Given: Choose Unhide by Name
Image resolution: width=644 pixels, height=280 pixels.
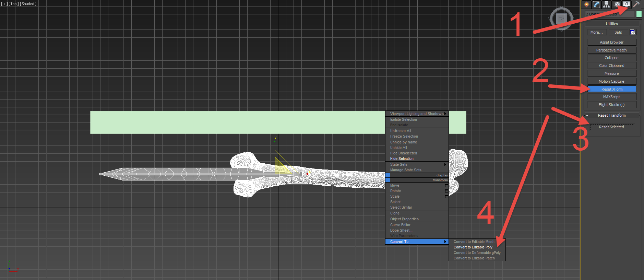Looking at the screenshot, I should pyautogui.click(x=417, y=142).
